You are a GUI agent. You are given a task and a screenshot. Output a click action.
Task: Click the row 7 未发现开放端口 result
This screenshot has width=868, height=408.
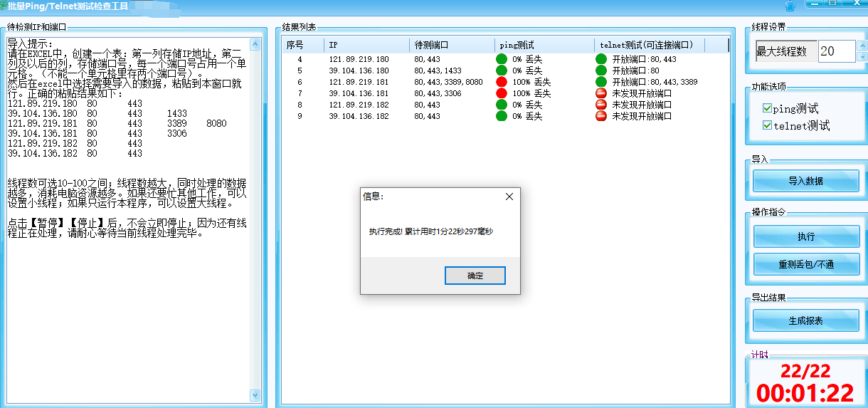642,94
